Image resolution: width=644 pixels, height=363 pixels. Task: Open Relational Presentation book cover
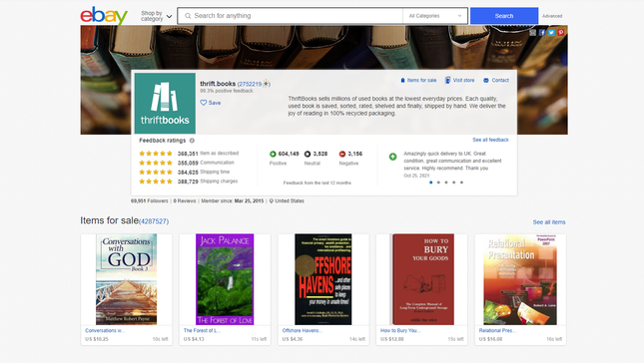tap(520, 279)
